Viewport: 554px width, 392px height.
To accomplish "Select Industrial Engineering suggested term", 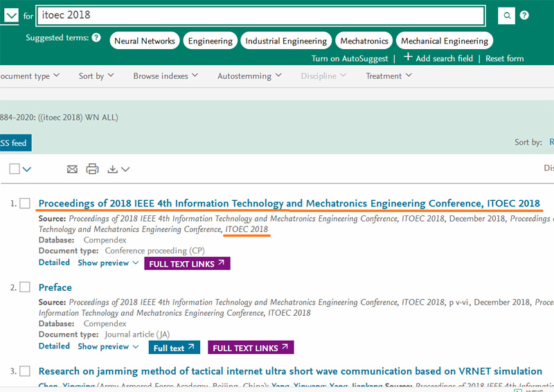I will pyautogui.click(x=286, y=41).
